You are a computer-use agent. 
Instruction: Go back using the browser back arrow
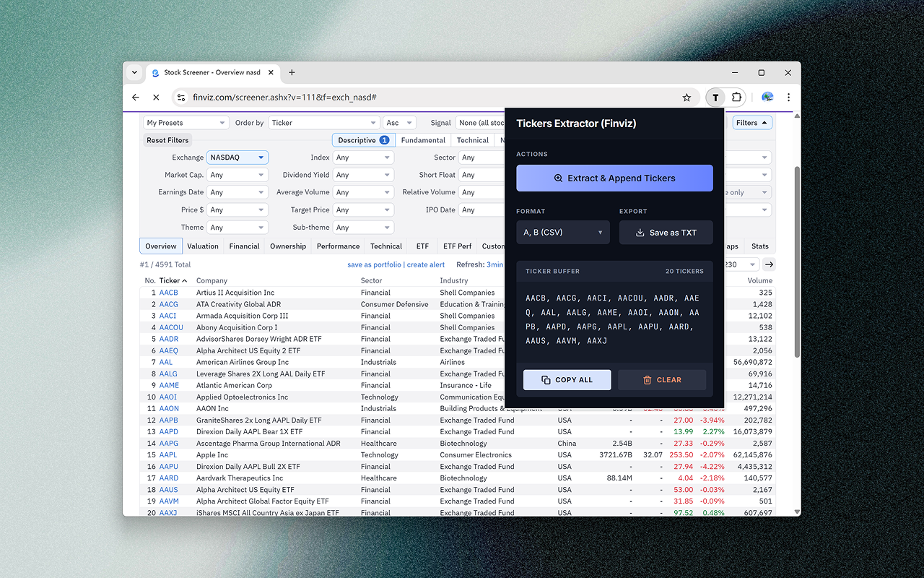click(x=136, y=98)
